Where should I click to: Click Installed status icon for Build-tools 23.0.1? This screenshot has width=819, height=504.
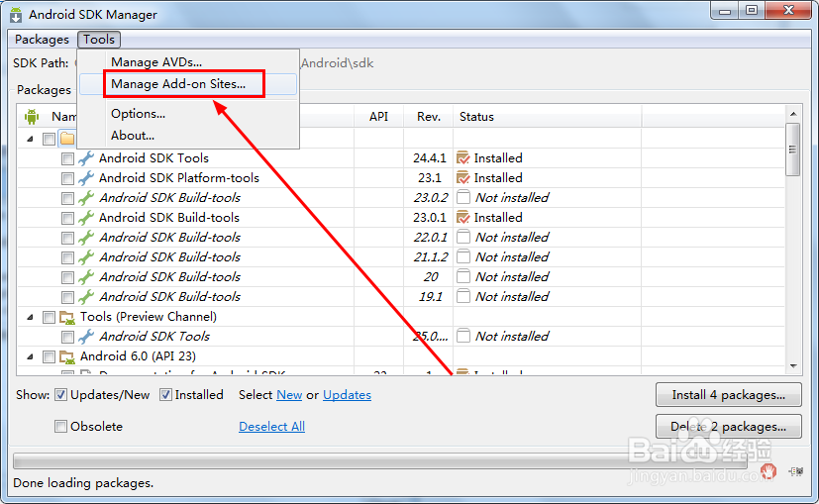pyautogui.click(x=462, y=218)
